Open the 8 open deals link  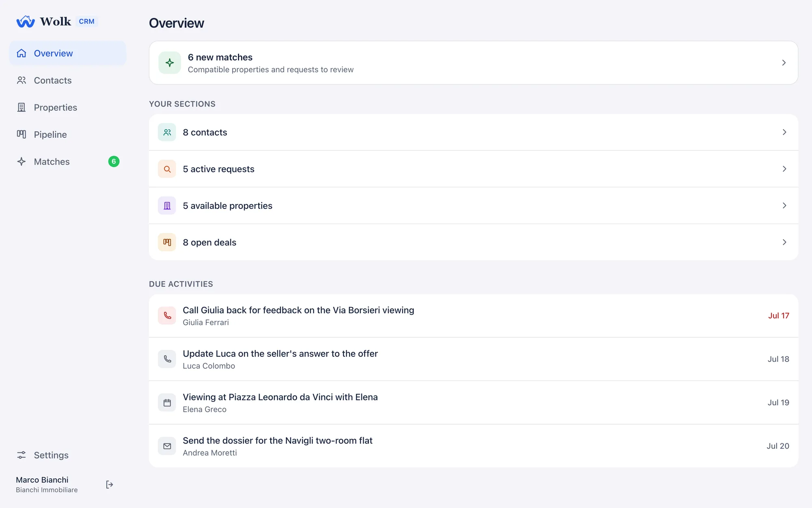point(473,242)
